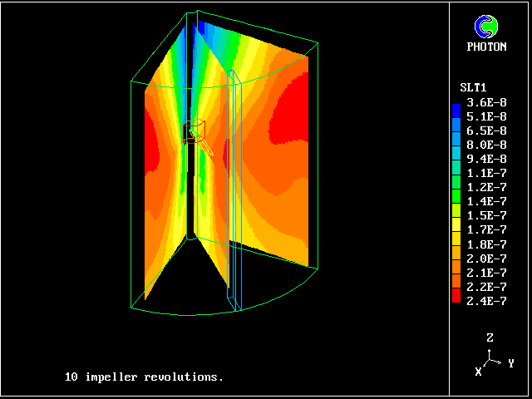Image resolution: width=532 pixels, height=399 pixels.
Task: Click the Y axis label
Action: (x=511, y=363)
